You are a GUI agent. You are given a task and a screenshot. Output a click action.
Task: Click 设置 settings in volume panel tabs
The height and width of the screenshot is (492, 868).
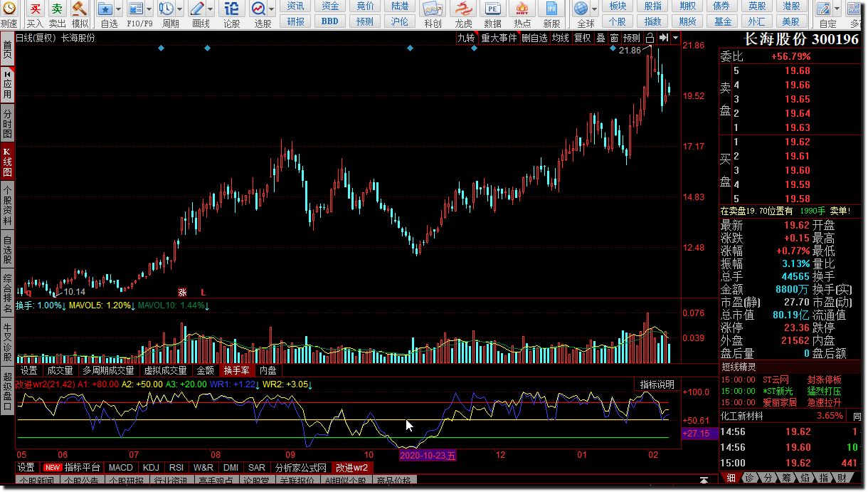click(x=28, y=370)
